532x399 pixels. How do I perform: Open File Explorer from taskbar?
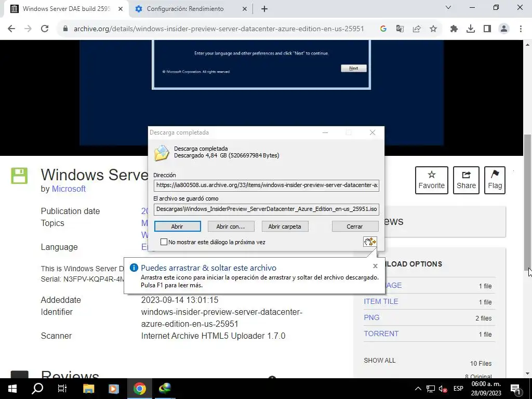click(88, 389)
